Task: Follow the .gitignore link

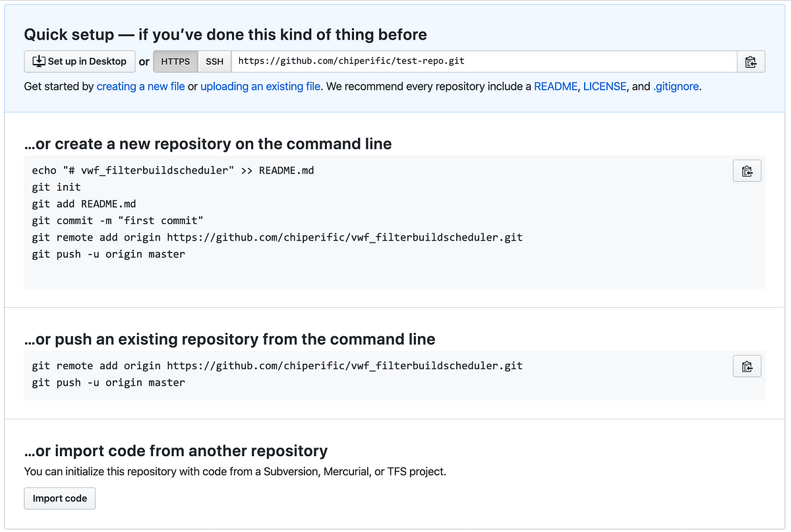Action: [x=676, y=86]
